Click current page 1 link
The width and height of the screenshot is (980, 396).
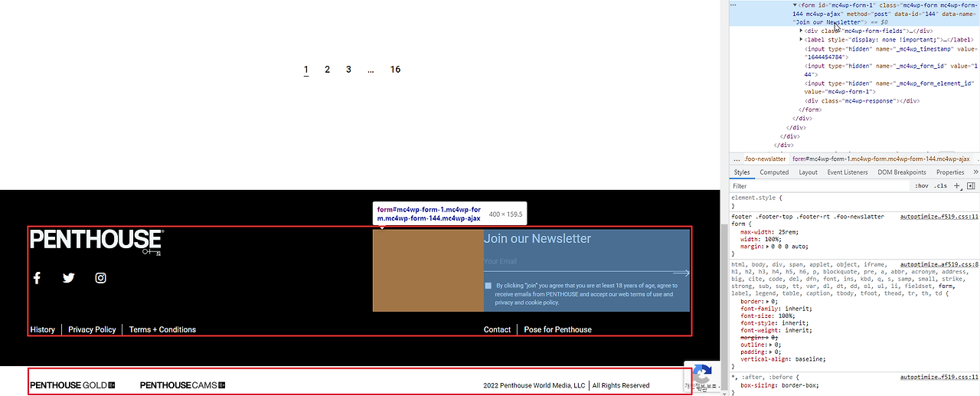click(305, 70)
